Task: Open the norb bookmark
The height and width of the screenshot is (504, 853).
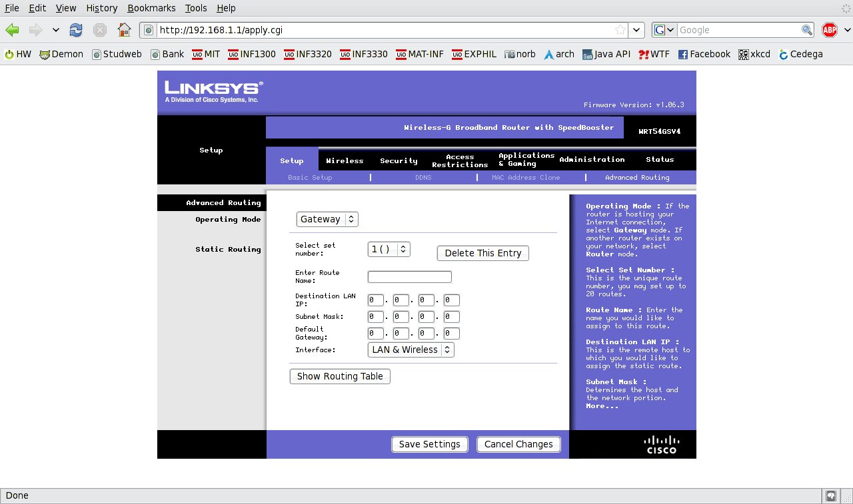Action: point(520,54)
